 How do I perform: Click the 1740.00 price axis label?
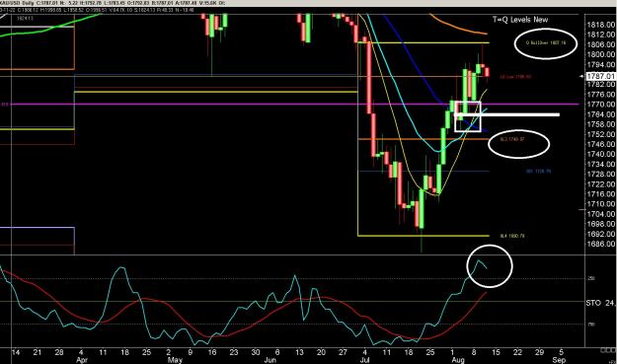[x=600, y=155]
